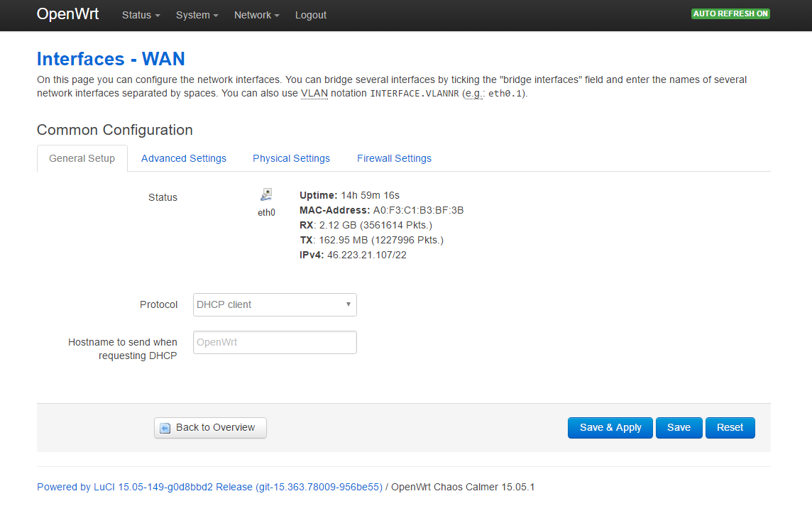Click the Hostname to send label
This screenshot has height=523, width=812.
coord(123,349)
